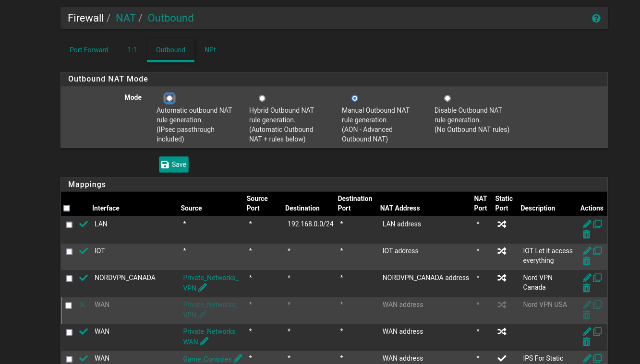Screen dimensions: 640x364
Task: Check the LAN rule row checkbox
Action: (69, 225)
